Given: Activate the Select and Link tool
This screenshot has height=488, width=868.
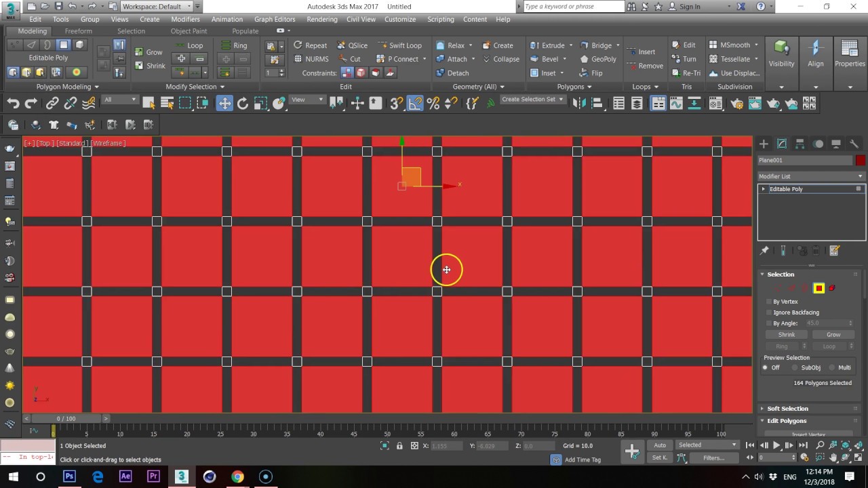Looking at the screenshot, I should click(x=52, y=103).
